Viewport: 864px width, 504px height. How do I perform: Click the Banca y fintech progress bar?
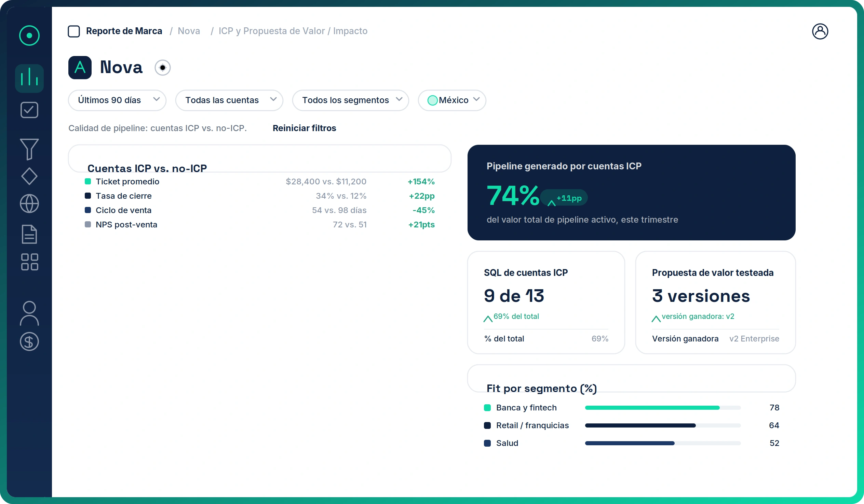[662, 408]
